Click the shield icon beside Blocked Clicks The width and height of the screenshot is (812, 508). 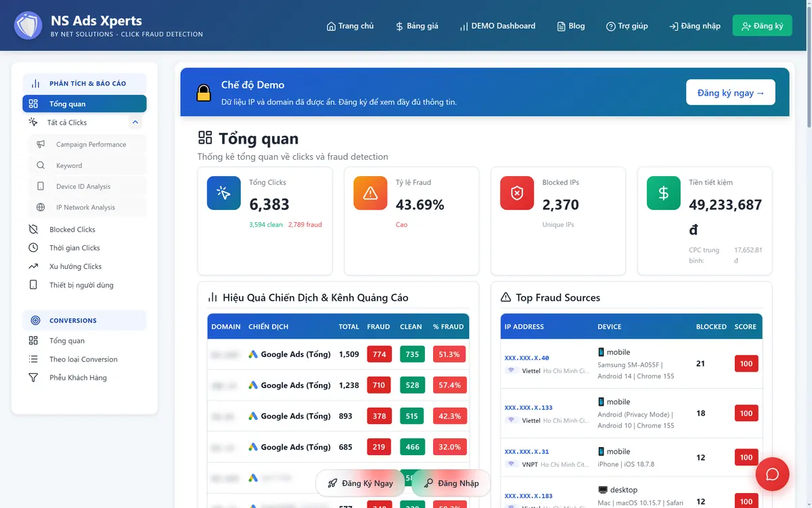click(x=33, y=229)
